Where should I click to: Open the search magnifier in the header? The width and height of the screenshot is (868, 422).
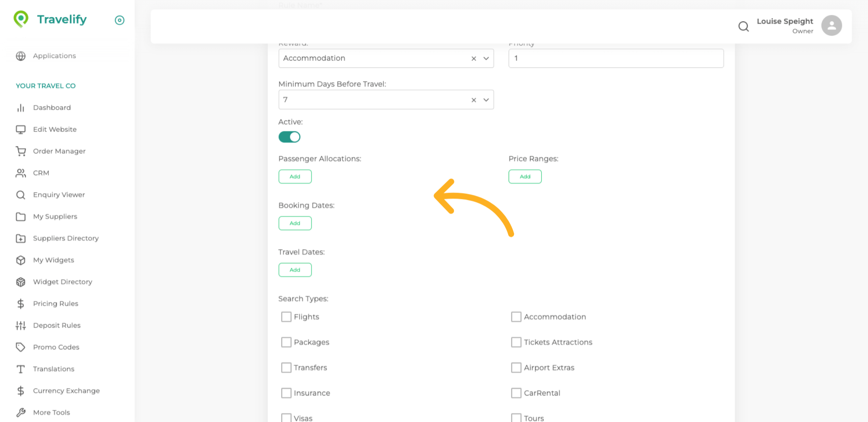pos(743,26)
